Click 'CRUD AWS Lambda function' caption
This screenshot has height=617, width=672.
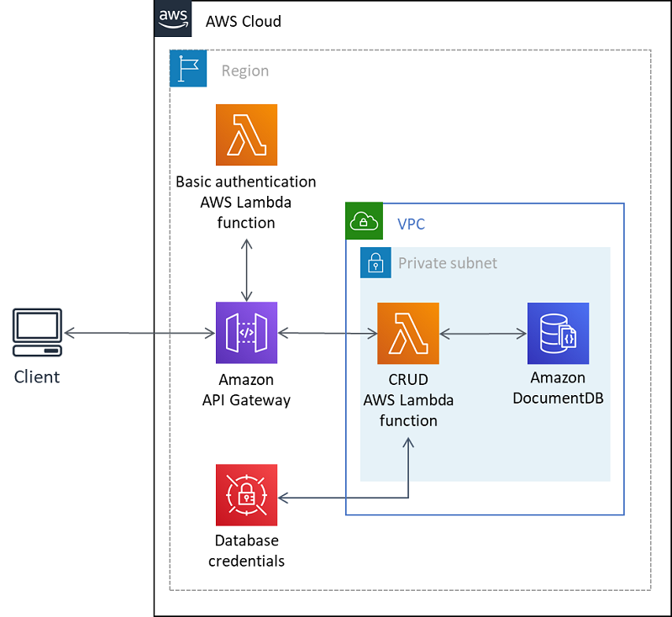[x=408, y=400]
